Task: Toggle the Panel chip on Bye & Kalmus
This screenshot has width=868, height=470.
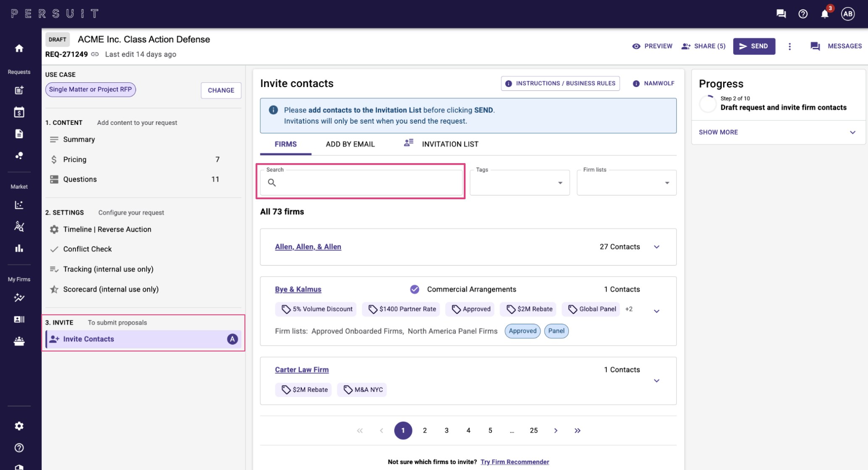Action: (556, 331)
